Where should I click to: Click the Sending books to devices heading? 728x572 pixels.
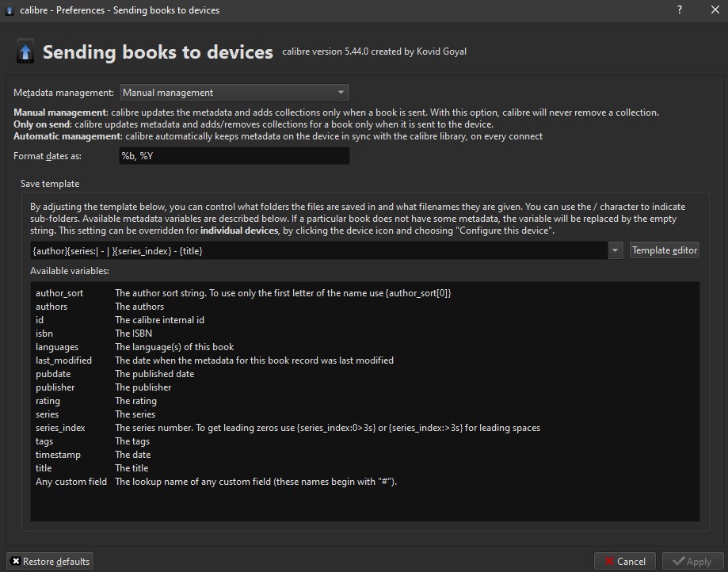coord(158,52)
